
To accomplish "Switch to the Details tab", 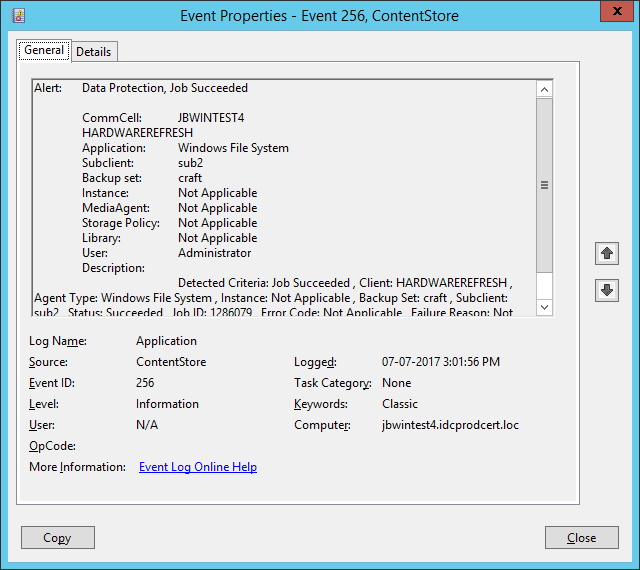I will 94,52.
